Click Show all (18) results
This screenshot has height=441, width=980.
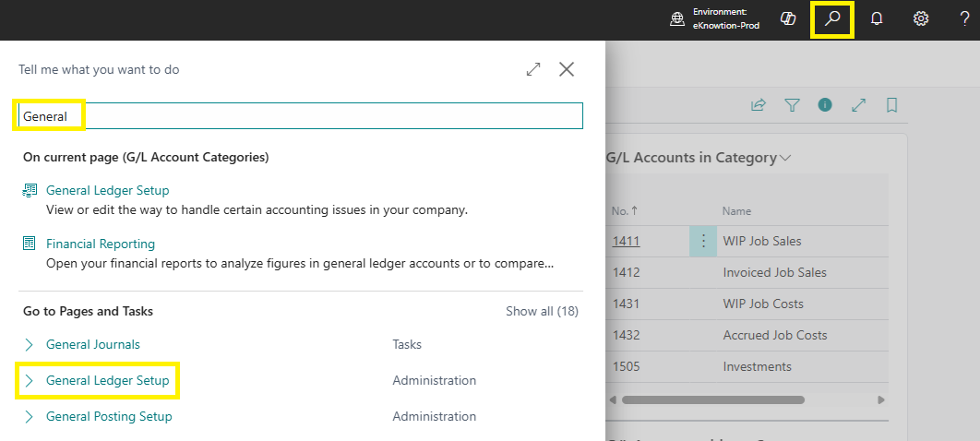542,312
